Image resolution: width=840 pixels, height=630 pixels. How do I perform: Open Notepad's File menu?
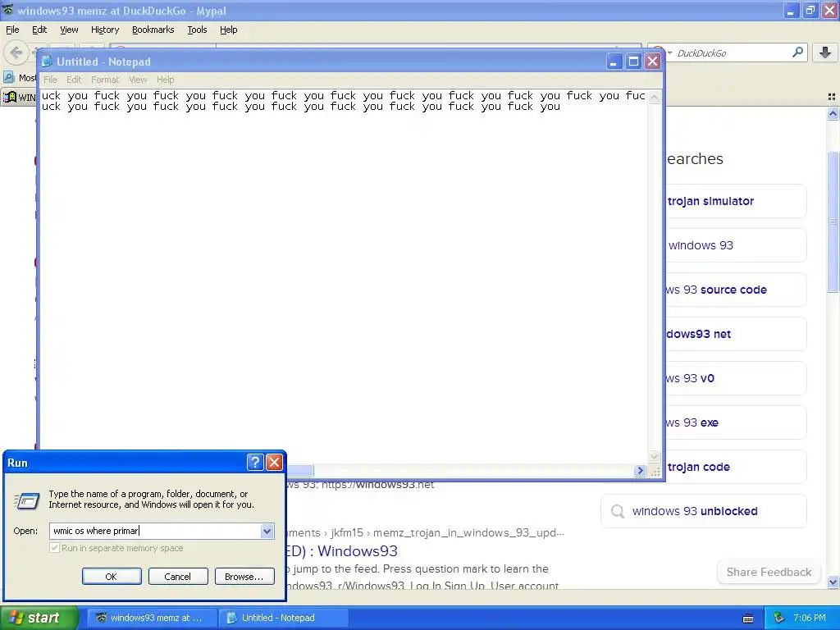pos(50,80)
